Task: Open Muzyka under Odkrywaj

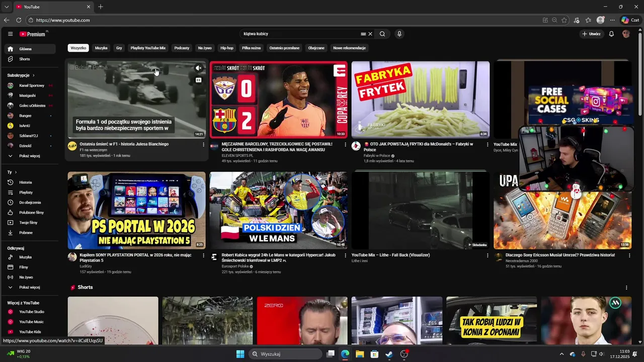Action: [x=31, y=257]
